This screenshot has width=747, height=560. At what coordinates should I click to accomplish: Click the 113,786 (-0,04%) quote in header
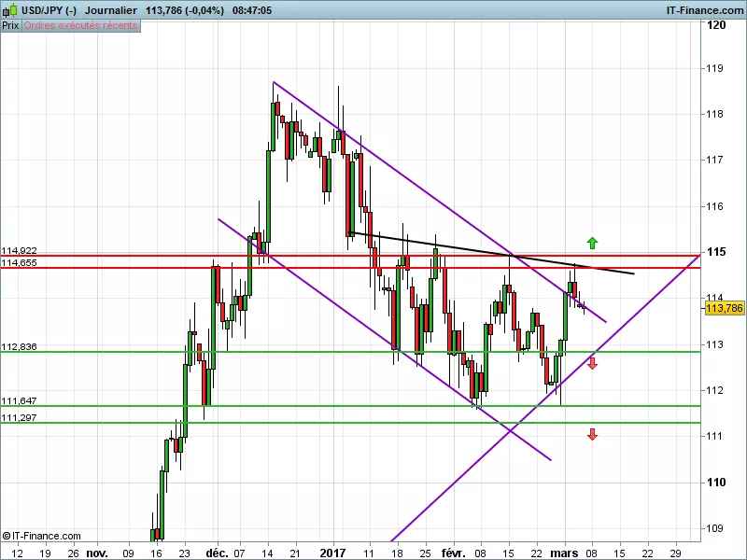pos(185,10)
